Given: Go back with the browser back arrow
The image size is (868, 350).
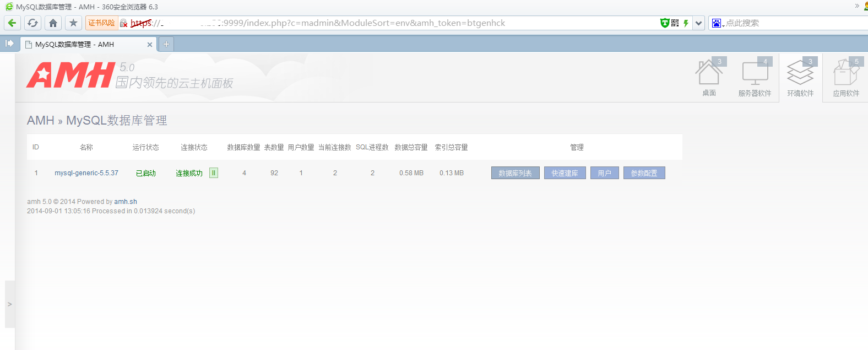Looking at the screenshot, I should pos(12,23).
